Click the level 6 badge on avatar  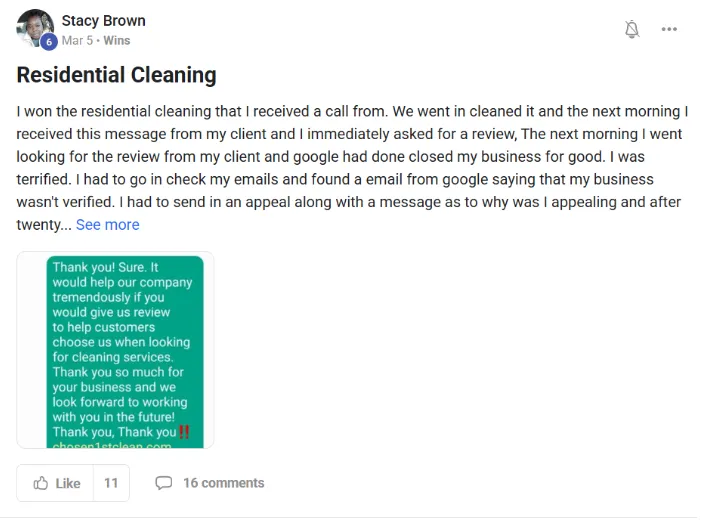click(x=49, y=42)
